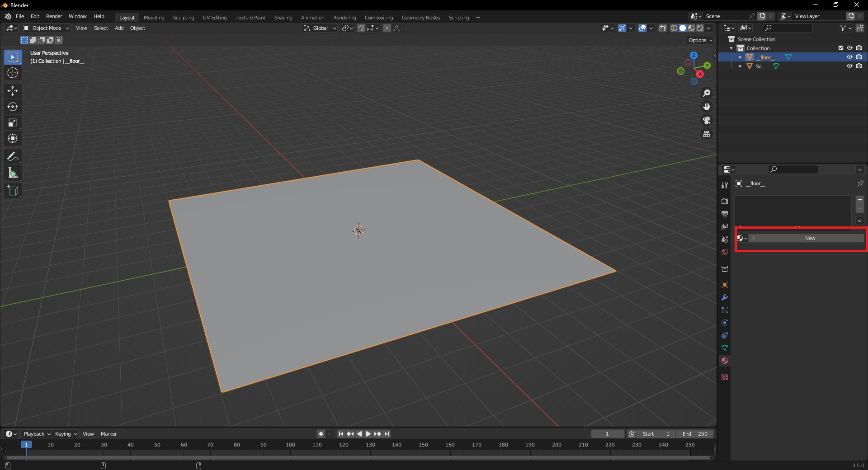Expand the Sol tree item
This screenshot has width=868, height=470.
click(x=740, y=66)
